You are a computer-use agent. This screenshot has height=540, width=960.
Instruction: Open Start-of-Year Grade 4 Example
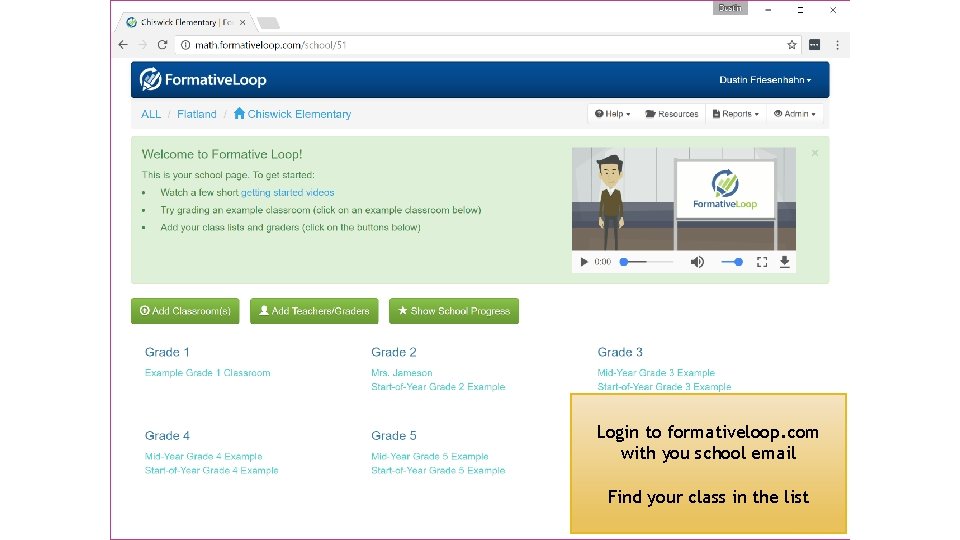coord(211,470)
